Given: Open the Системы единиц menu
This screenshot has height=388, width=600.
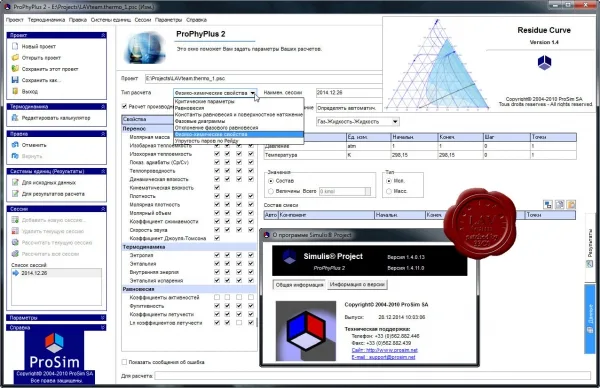Looking at the screenshot, I should [x=111, y=20].
